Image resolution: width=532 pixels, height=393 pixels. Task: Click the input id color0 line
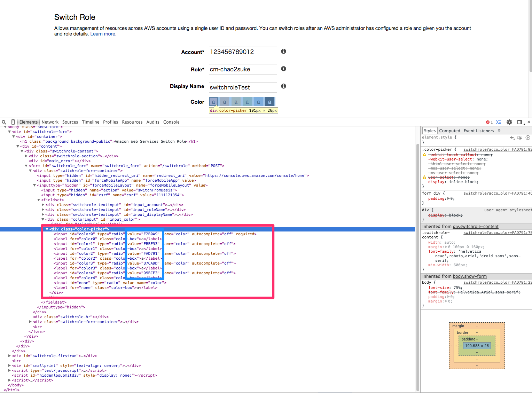tap(155, 234)
